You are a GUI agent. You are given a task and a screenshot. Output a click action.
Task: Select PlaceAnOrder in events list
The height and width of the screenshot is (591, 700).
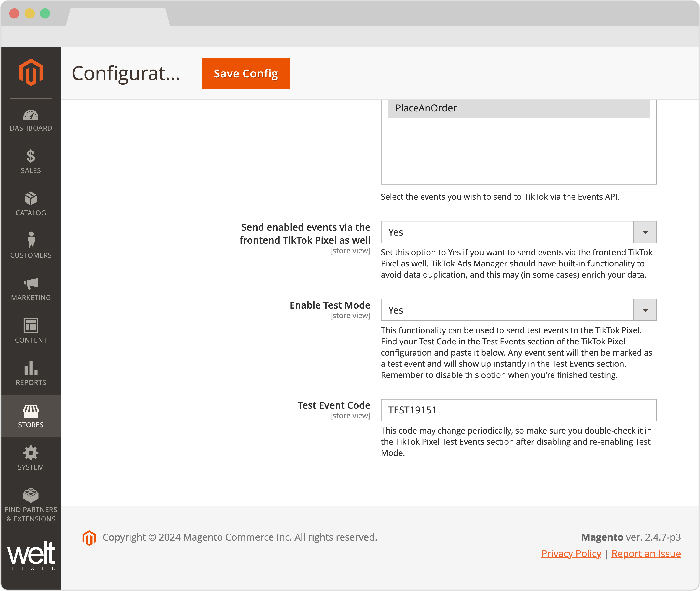pos(518,108)
